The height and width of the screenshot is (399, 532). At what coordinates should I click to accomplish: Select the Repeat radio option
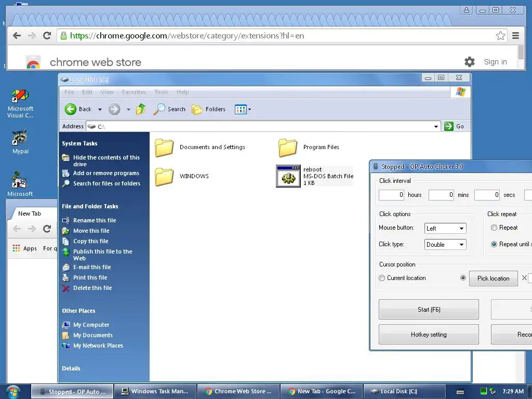click(494, 228)
